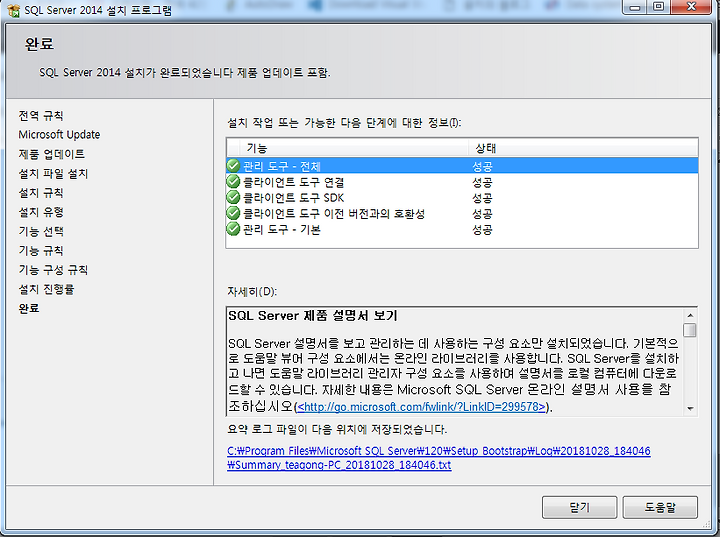Select the 클라이언트 도구 SDK row

tap(462, 198)
